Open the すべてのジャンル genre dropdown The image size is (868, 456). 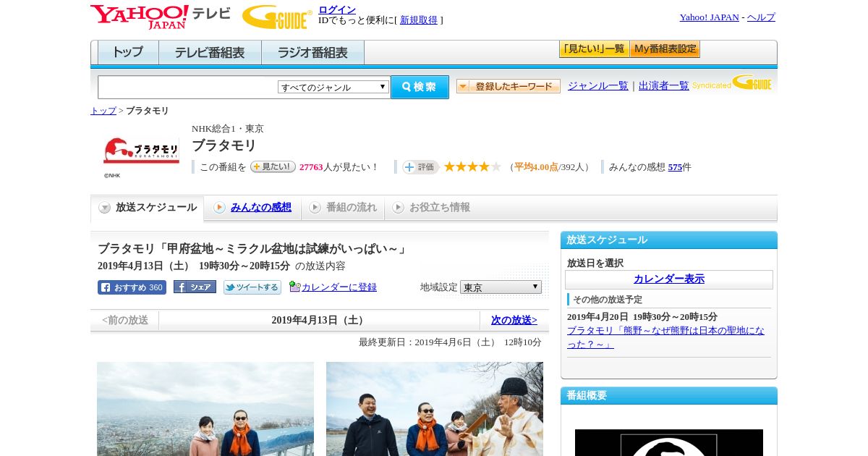click(x=333, y=87)
